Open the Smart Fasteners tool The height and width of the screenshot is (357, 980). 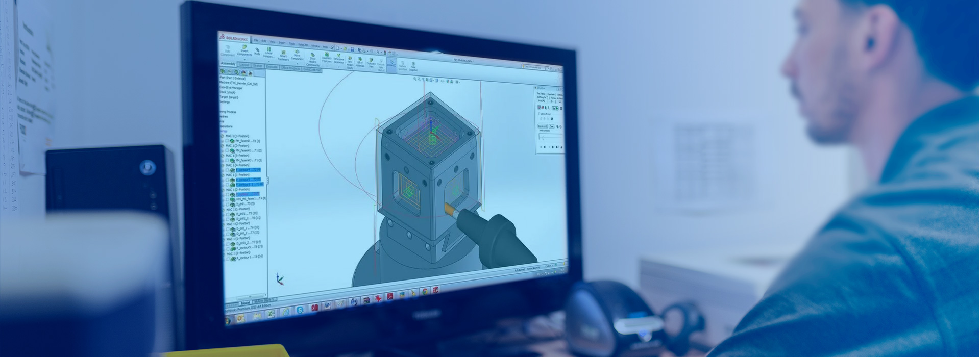(x=283, y=55)
